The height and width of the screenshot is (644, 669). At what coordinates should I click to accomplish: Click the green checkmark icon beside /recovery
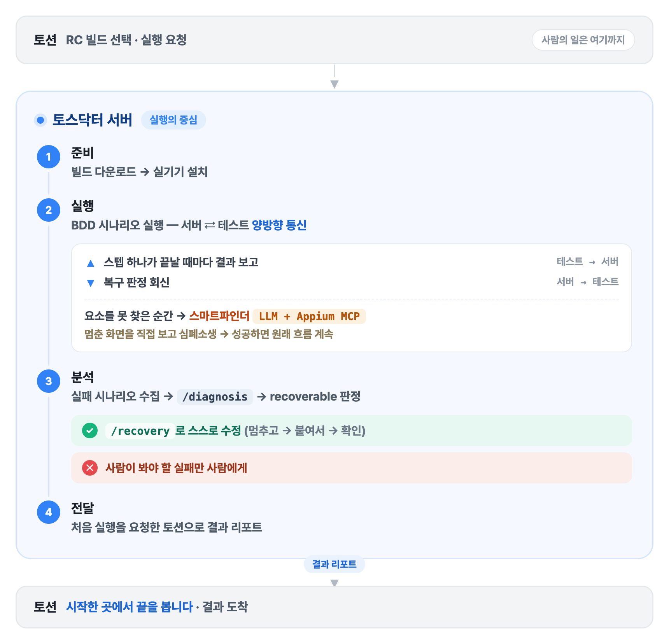pos(90,430)
